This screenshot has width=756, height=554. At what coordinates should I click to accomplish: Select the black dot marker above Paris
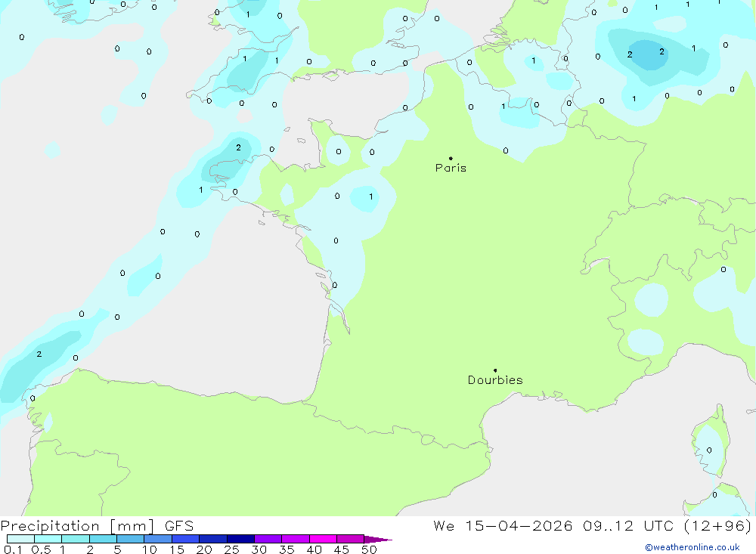click(451, 158)
